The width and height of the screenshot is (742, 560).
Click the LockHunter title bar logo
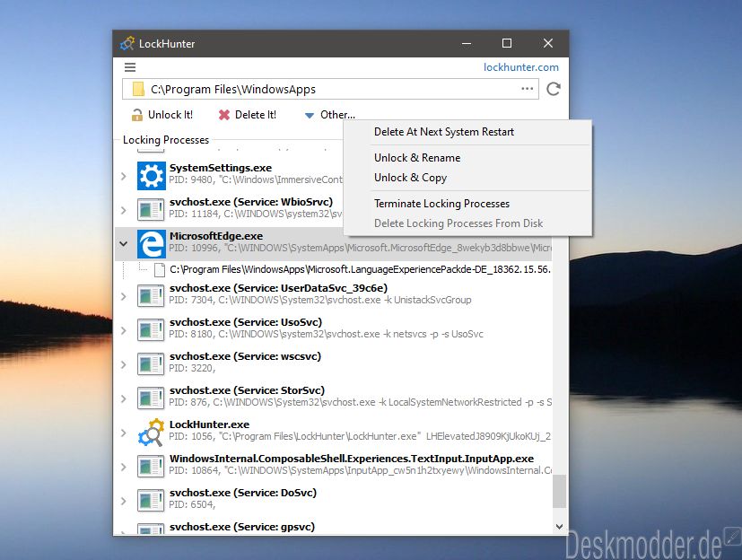(x=127, y=44)
